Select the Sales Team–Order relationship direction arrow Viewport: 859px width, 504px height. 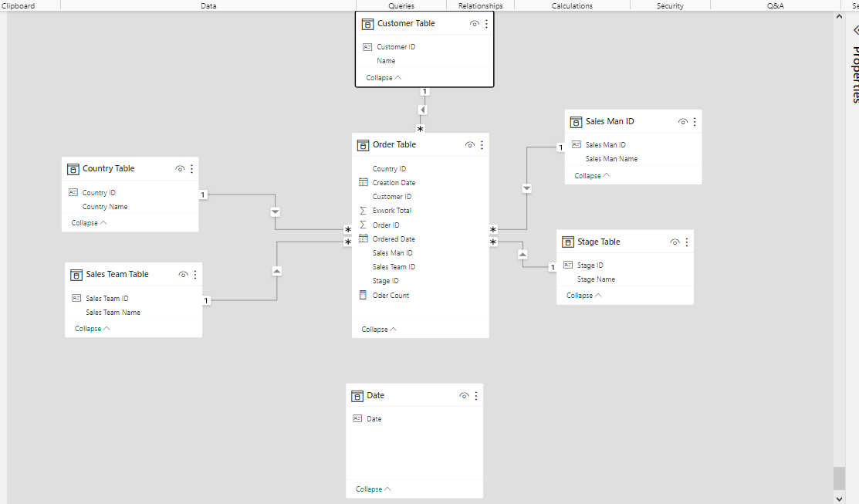coord(276,271)
